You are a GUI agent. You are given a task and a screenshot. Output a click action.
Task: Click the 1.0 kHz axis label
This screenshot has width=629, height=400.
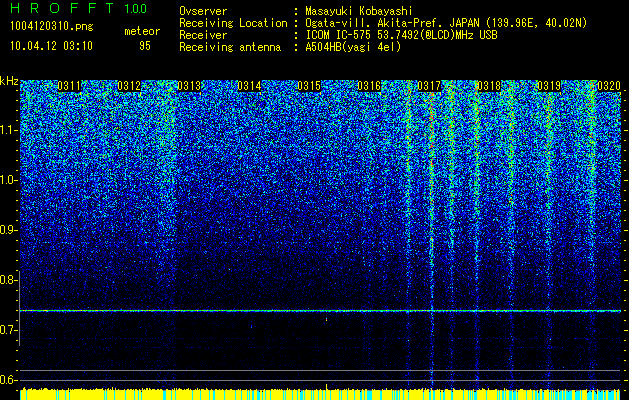(8, 180)
